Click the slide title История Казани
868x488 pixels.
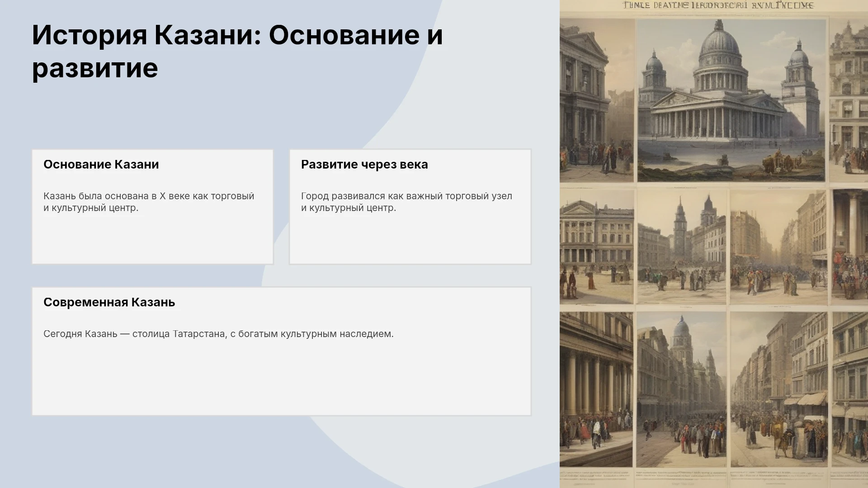[x=237, y=52]
